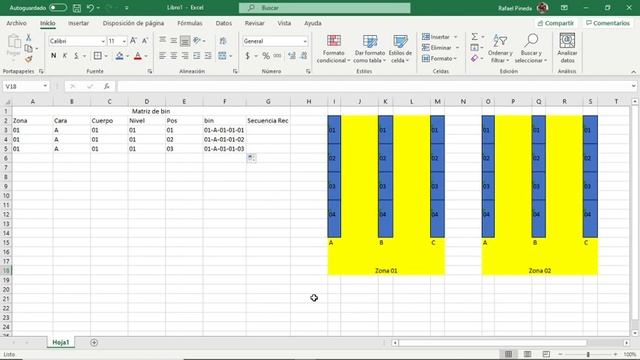
Task: Switch to the Fórmulas tab
Action: 190,23
